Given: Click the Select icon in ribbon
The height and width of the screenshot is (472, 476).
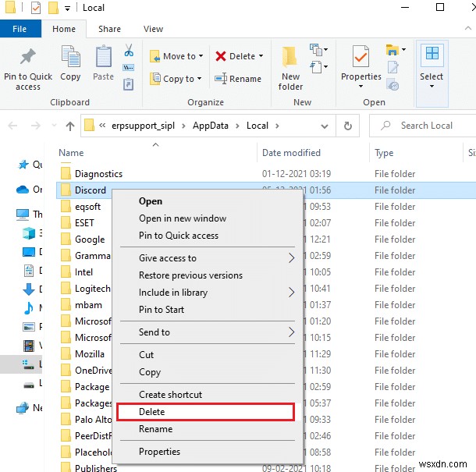Looking at the screenshot, I should click(x=432, y=54).
